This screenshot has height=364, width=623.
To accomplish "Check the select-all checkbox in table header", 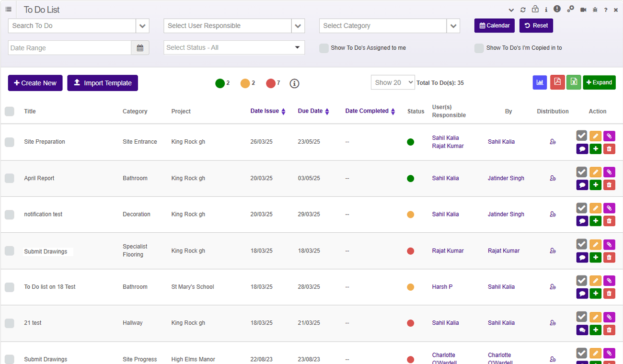I will [10, 112].
